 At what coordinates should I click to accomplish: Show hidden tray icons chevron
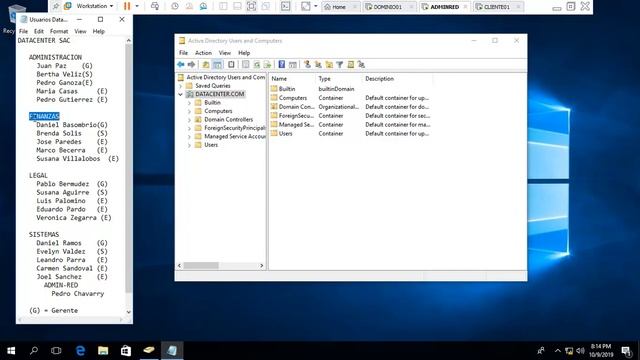[558, 351]
